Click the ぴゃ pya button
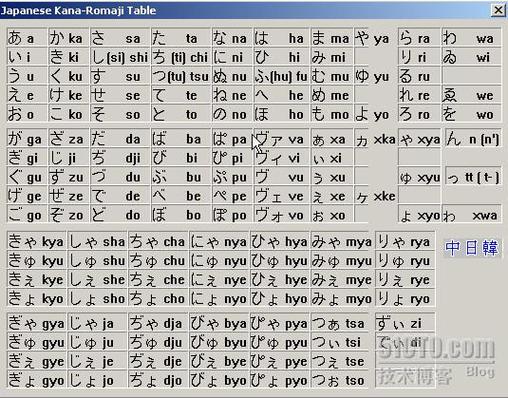This screenshot has height=398, width=508. 280,323
